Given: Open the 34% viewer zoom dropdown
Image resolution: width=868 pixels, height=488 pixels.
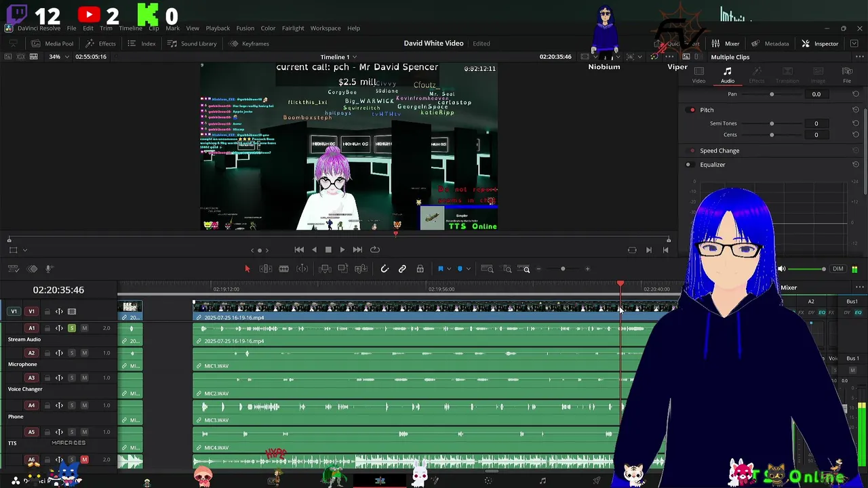Looking at the screenshot, I should (x=59, y=57).
